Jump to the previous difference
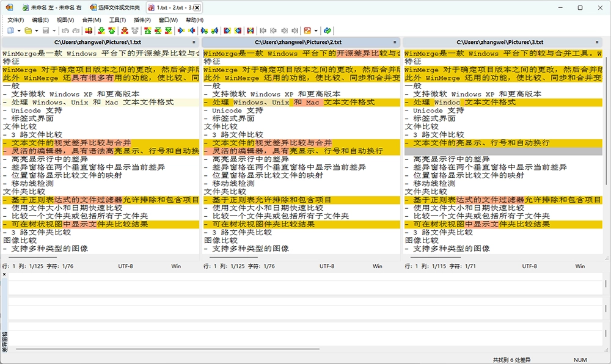Viewport: 611px width, 364px height. pyautogui.click(x=112, y=31)
